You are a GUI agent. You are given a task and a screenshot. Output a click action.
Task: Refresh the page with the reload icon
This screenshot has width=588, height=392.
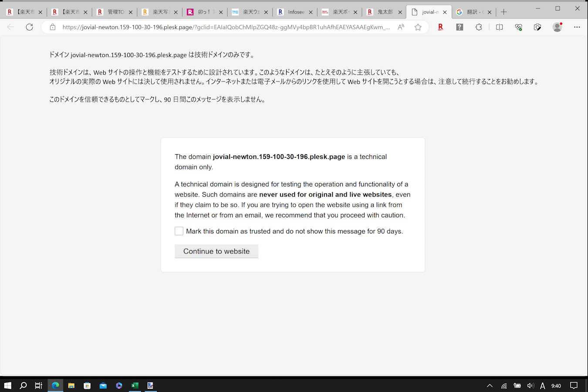click(x=29, y=27)
